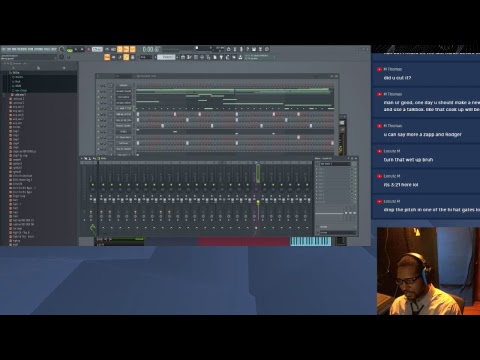Click the first view icon after pattern selector

click(x=183, y=57)
